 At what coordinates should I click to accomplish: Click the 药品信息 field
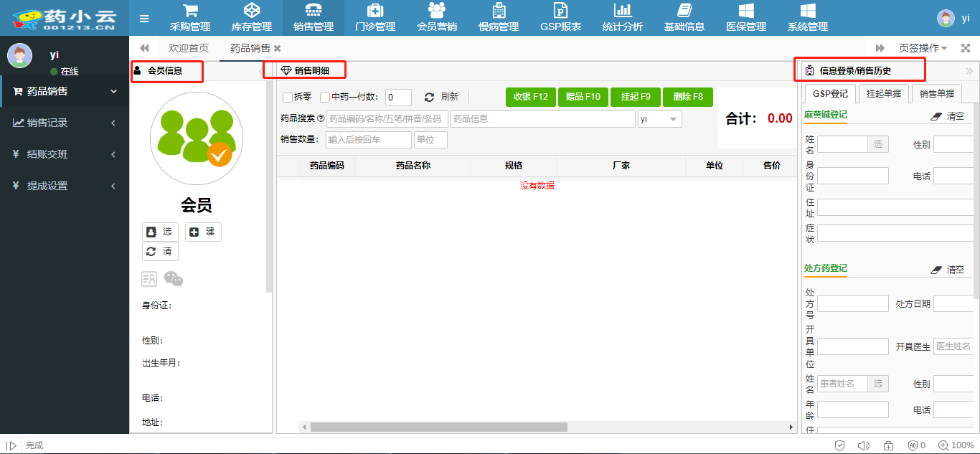click(x=543, y=119)
